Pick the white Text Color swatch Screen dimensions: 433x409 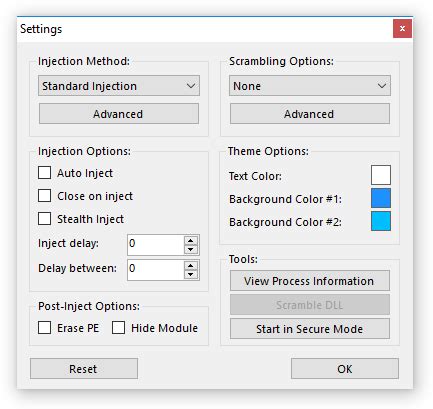click(381, 175)
